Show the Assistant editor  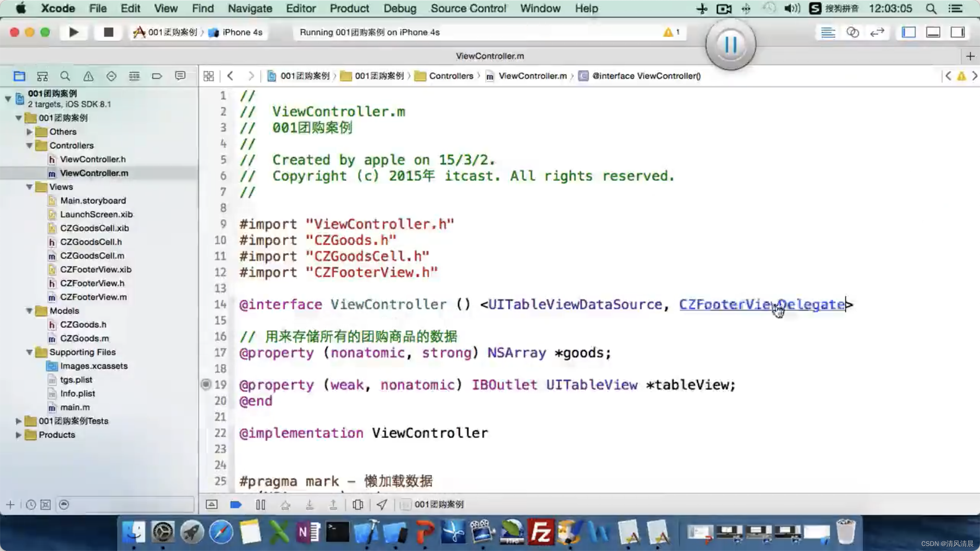(x=853, y=33)
